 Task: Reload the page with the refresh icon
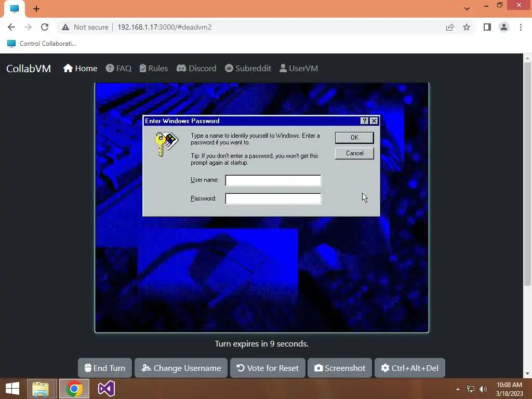tap(45, 27)
